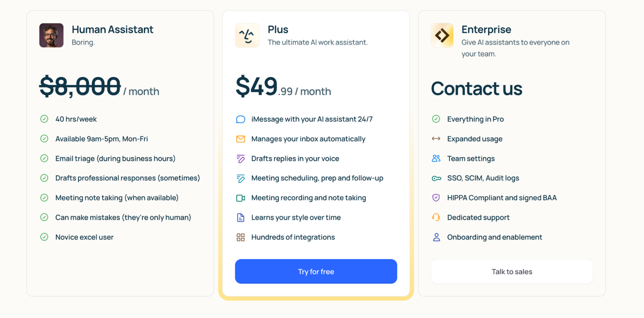
Task: Click the grid icon next to hundreds of integrations
Action: [240, 237]
